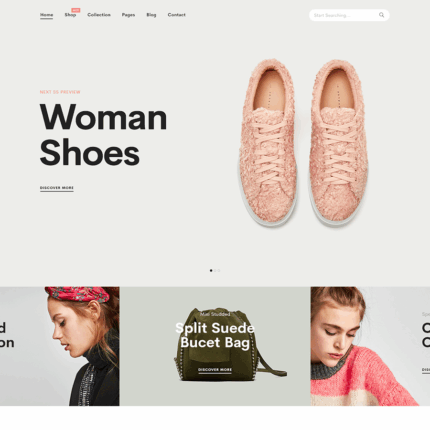The width and height of the screenshot is (430, 430).
Task: Switch to the third slide dot
Action: [219, 270]
